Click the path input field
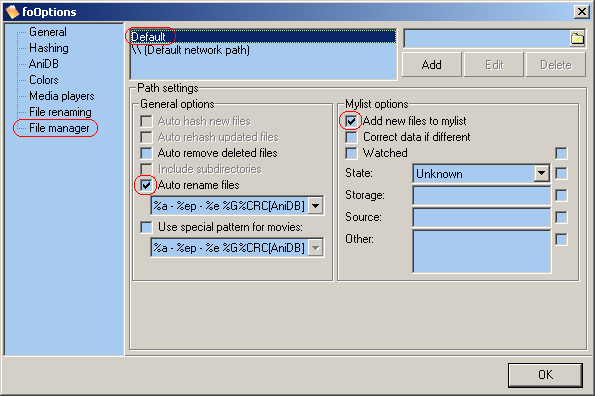This screenshot has height=396, width=595. click(x=487, y=39)
